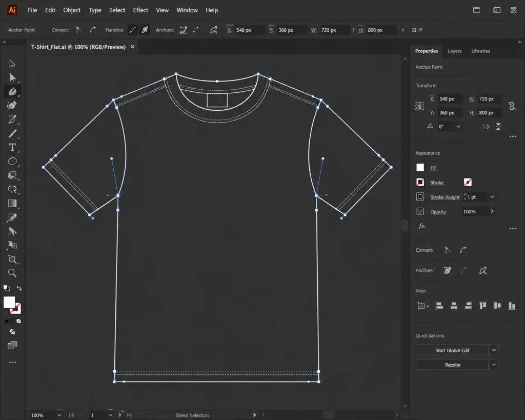Reset to default fill and stroke

6,288
